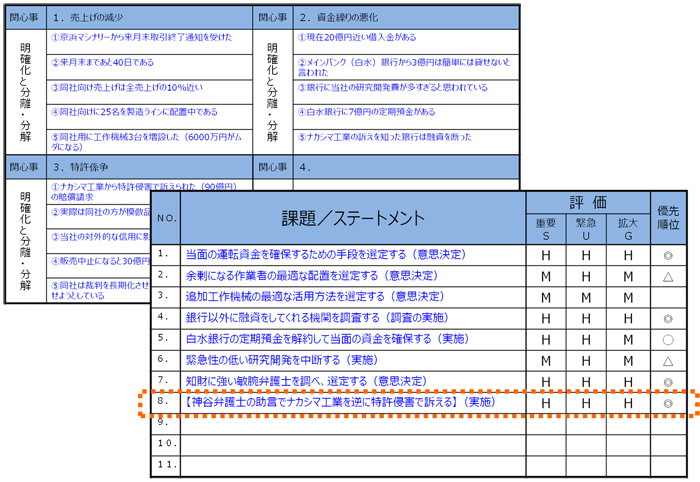The width and height of the screenshot is (700, 482).
Task: Click the triangle priority mark in row 2
Action: [x=667, y=275]
